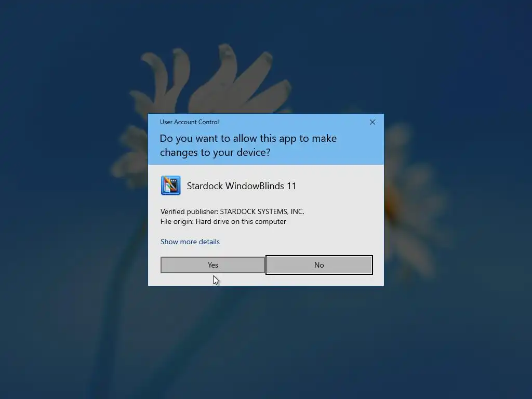Viewport: 532px width, 399px height.
Task: Click the User Account Control title text
Action: coord(189,122)
